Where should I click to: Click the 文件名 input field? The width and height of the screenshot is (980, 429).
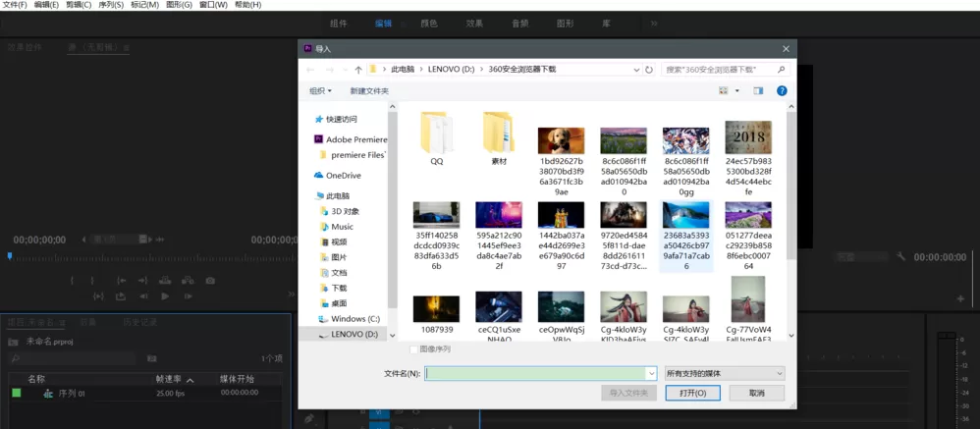tap(535, 373)
